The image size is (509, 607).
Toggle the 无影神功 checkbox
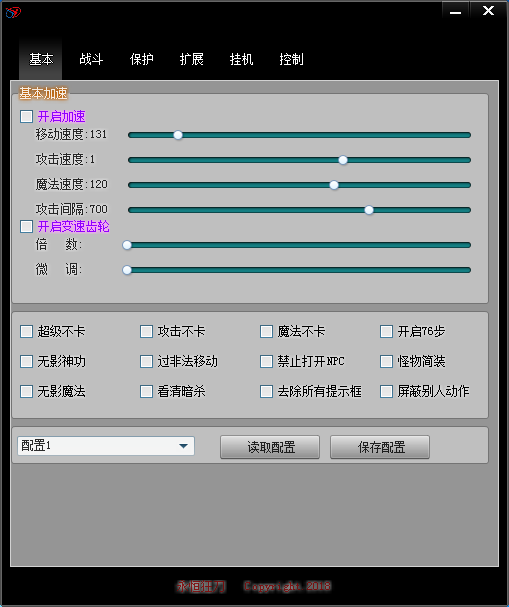[26, 362]
